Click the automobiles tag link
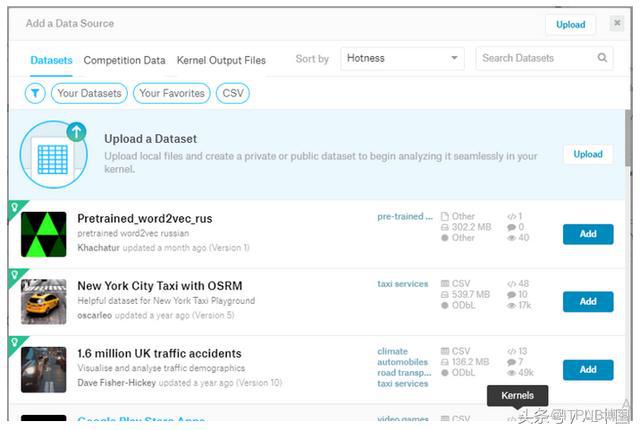The height and width of the screenshot is (430, 640). tap(402, 362)
